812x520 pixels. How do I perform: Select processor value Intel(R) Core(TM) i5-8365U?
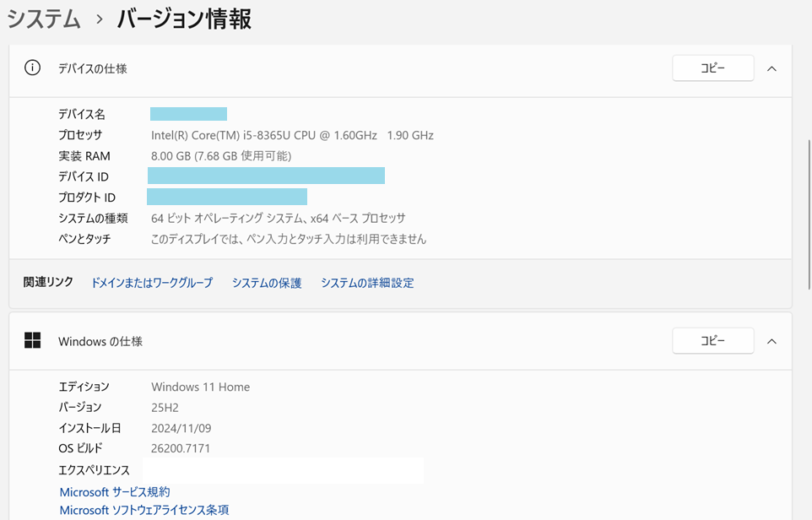click(292, 135)
